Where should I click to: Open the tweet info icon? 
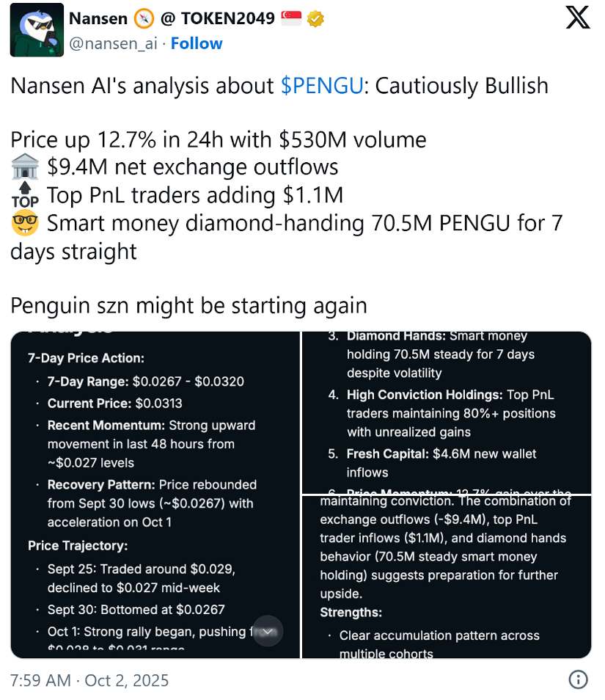tap(579, 679)
